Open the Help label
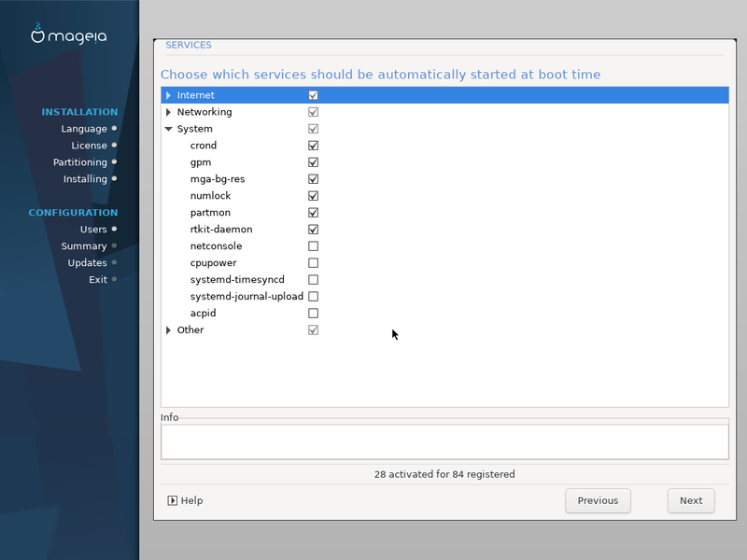Viewport: 747px width, 560px height. 192,500
